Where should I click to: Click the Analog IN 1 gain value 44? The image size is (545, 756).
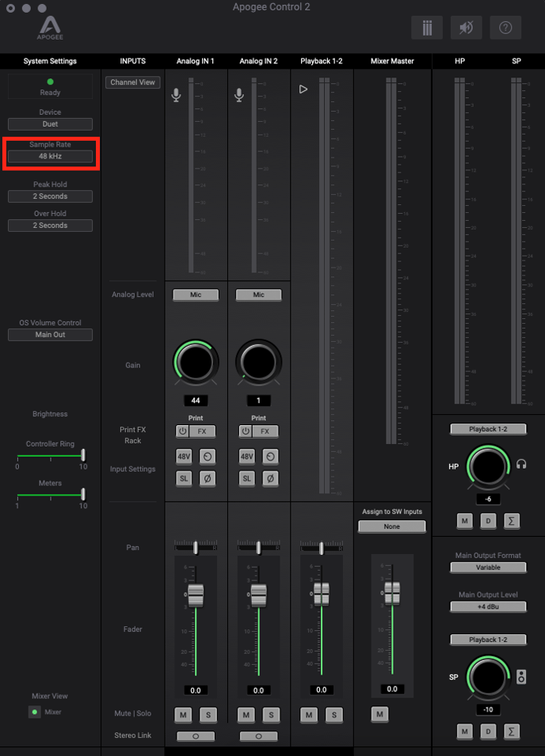pyautogui.click(x=196, y=401)
